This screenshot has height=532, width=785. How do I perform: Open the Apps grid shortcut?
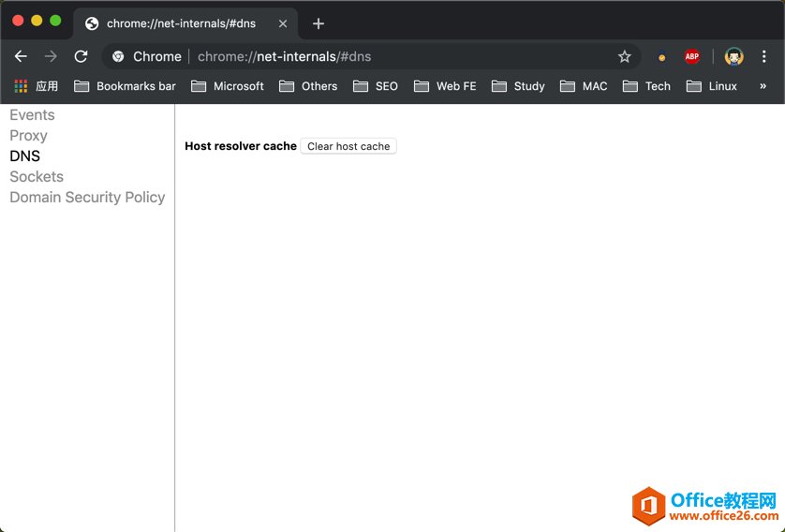(x=36, y=86)
